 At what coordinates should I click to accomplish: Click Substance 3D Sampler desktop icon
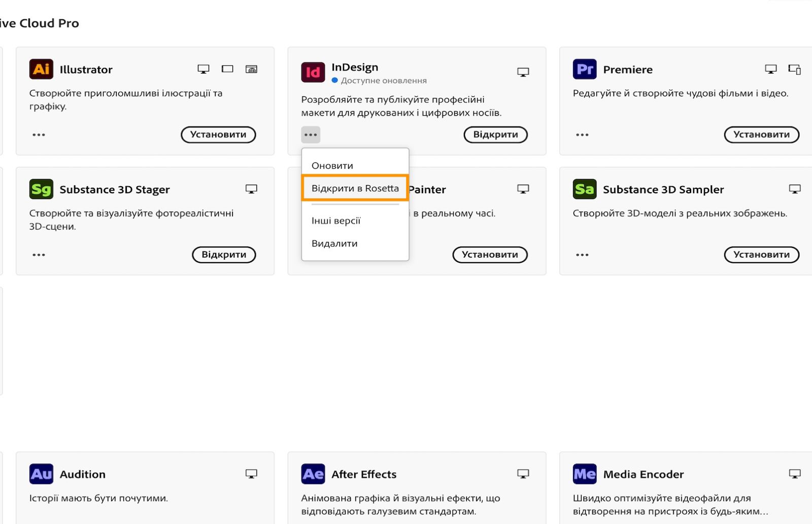click(x=795, y=189)
